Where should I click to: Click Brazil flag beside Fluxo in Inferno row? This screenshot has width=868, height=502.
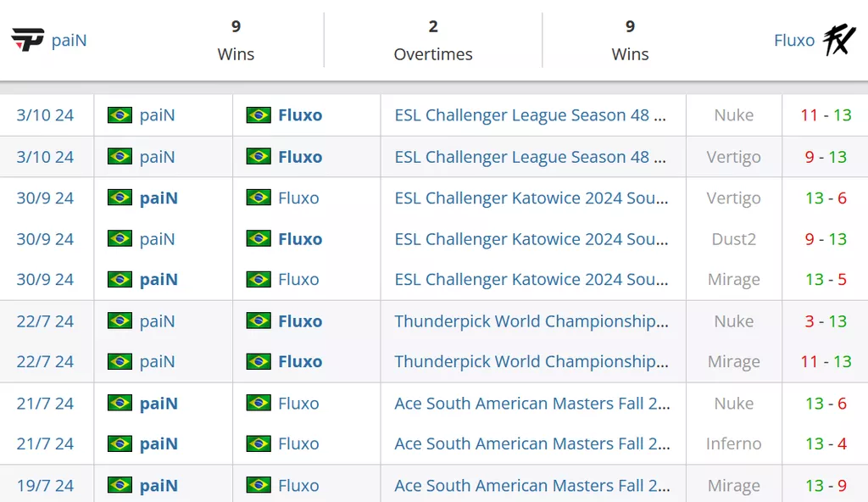tap(259, 443)
